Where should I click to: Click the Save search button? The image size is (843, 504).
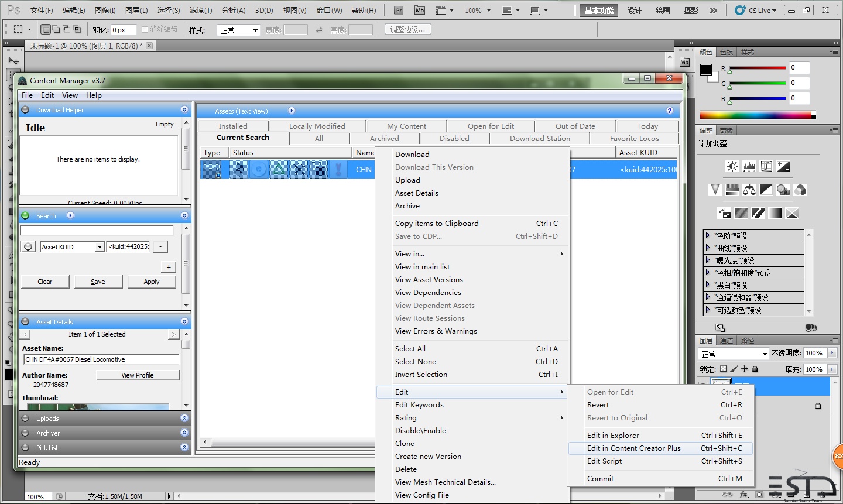coord(98,282)
